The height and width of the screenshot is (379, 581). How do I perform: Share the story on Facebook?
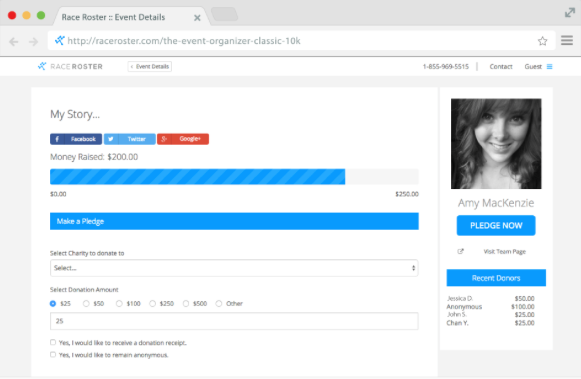click(76, 139)
